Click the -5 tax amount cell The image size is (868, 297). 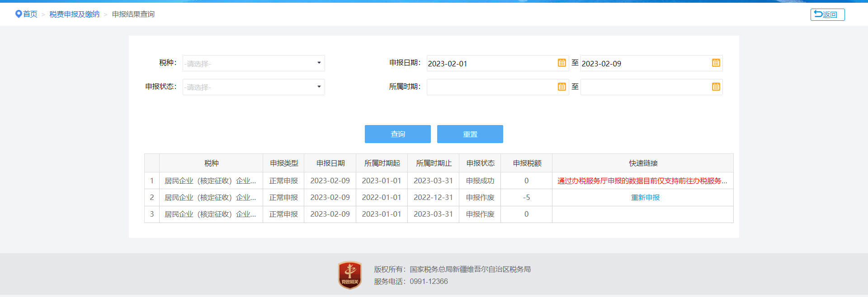(527, 197)
